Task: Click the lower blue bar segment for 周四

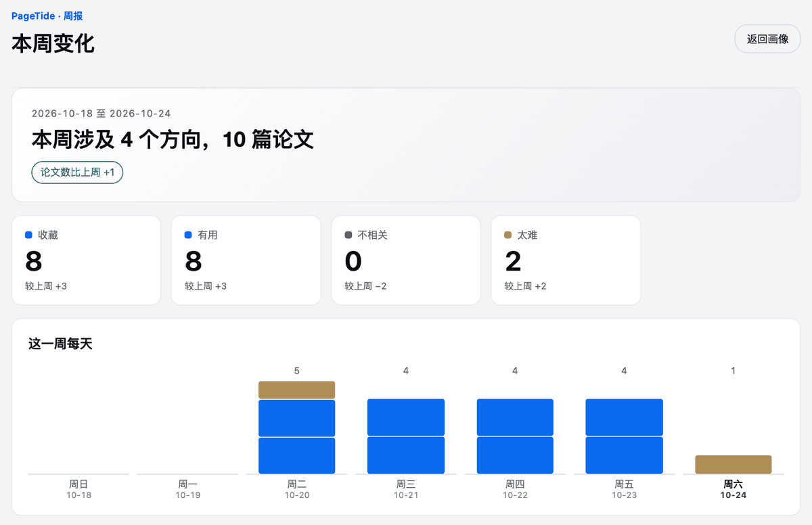Action: pos(515,455)
